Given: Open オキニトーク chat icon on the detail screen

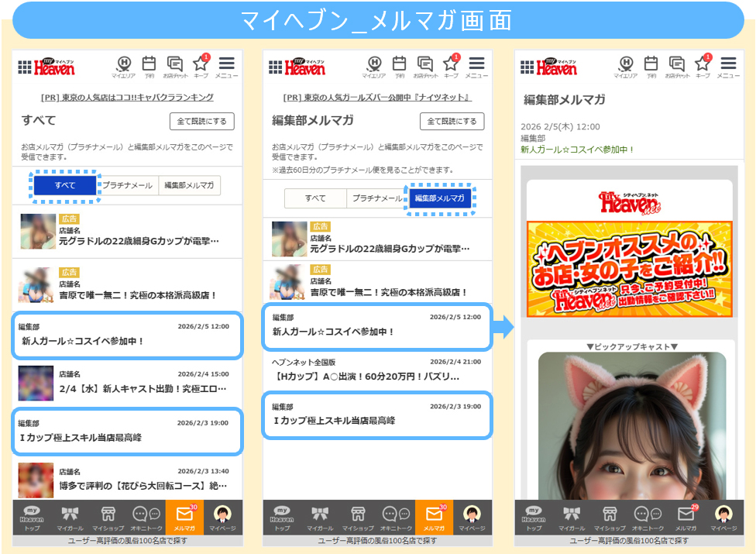Looking at the screenshot, I should tap(647, 517).
